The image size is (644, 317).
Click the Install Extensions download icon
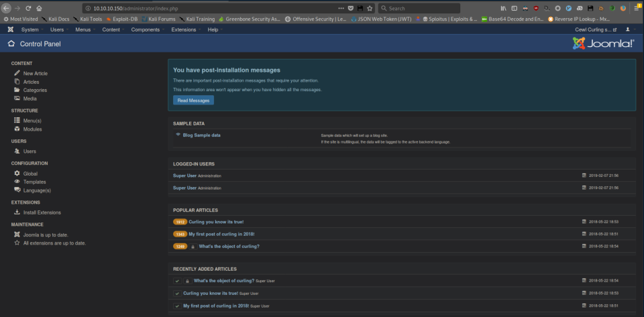point(17,212)
